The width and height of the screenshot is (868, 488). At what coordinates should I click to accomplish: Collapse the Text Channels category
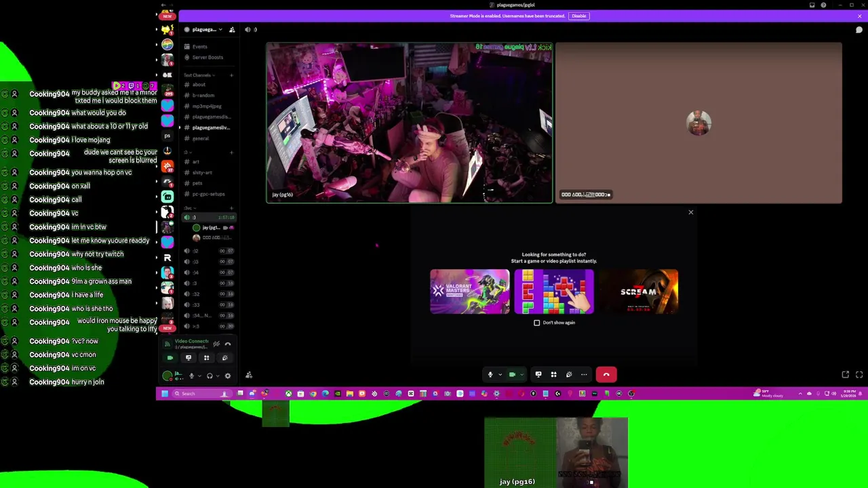(198, 75)
